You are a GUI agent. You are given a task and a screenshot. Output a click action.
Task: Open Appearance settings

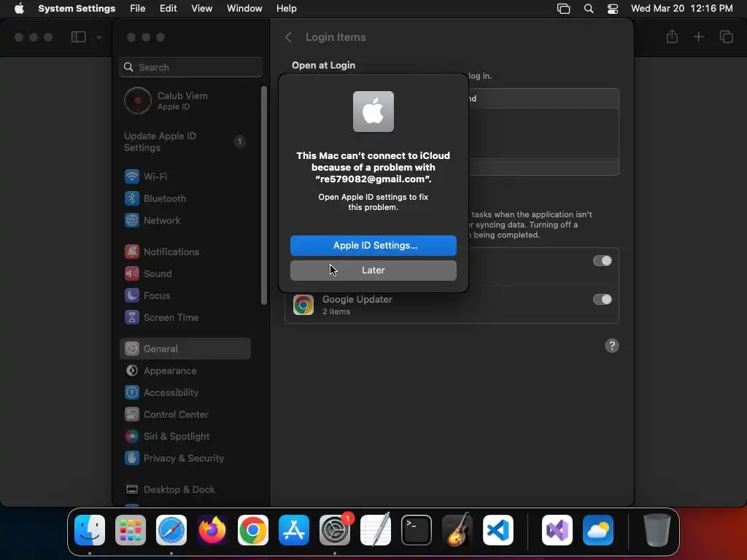tap(186, 370)
